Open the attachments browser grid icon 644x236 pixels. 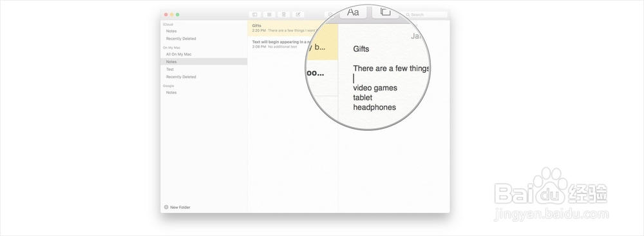pyautogui.click(x=269, y=14)
